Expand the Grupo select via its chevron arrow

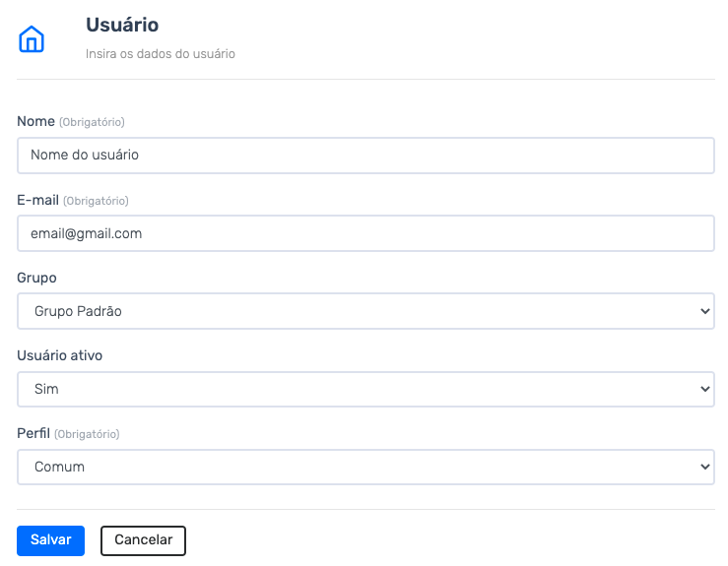[x=704, y=311]
